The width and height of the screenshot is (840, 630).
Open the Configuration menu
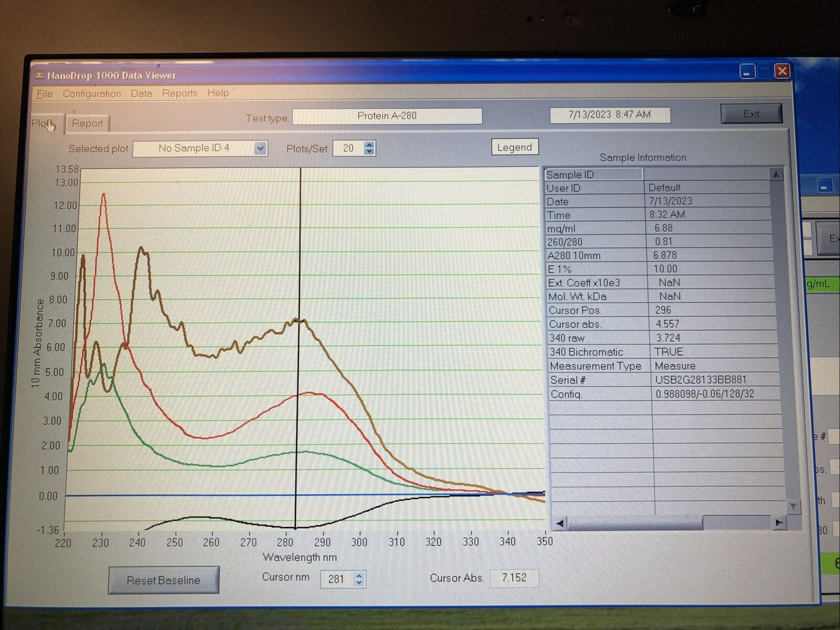pos(92,94)
